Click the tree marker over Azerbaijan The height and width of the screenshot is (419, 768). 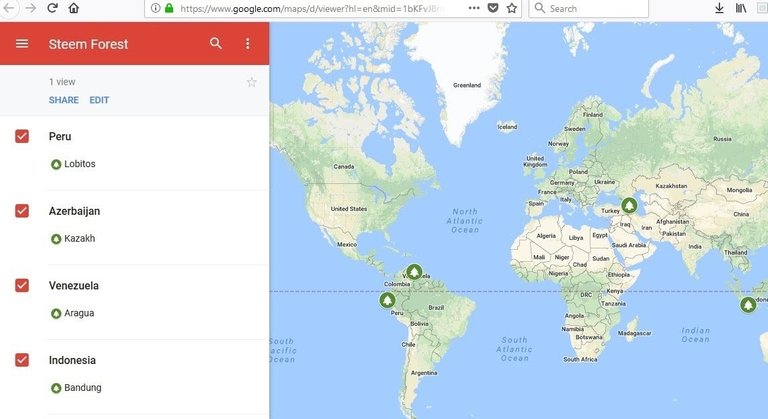(x=629, y=205)
